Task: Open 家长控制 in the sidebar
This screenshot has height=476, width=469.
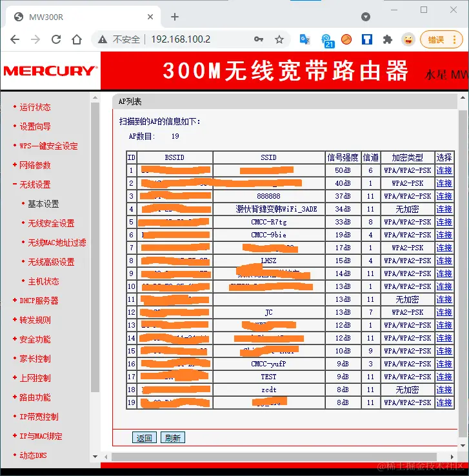Action: 35,359
